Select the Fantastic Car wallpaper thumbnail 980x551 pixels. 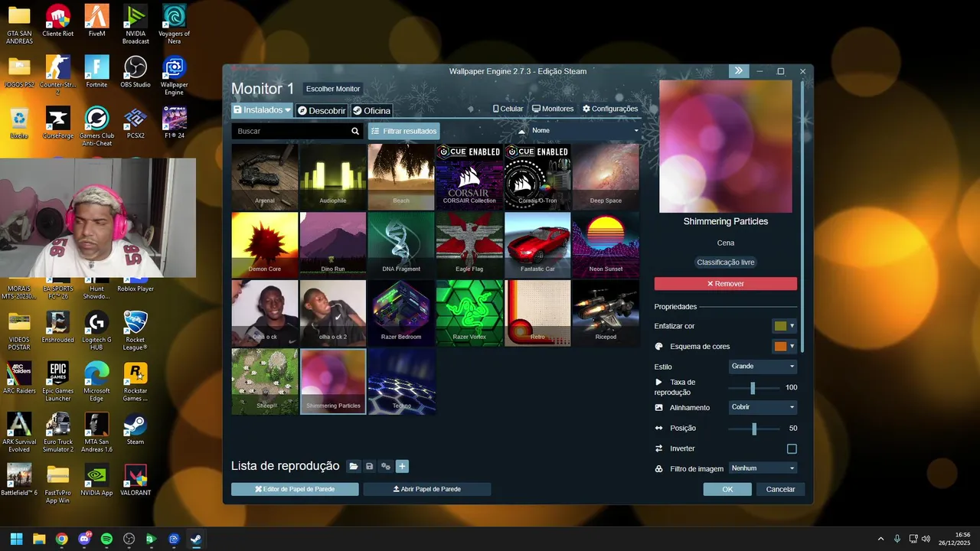click(537, 244)
